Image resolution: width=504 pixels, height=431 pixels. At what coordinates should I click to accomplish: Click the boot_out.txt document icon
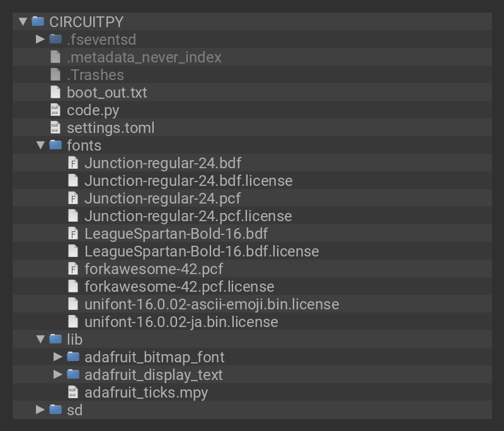(x=55, y=92)
